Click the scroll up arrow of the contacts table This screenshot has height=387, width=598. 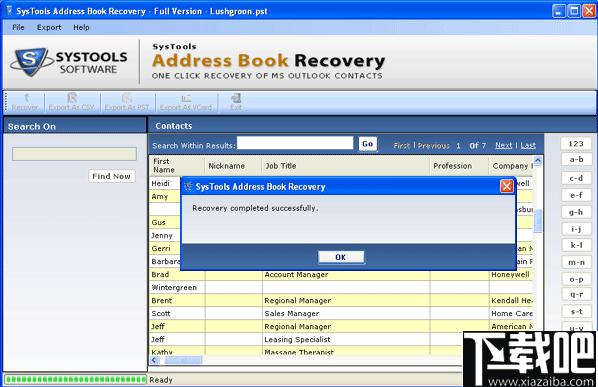538,161
